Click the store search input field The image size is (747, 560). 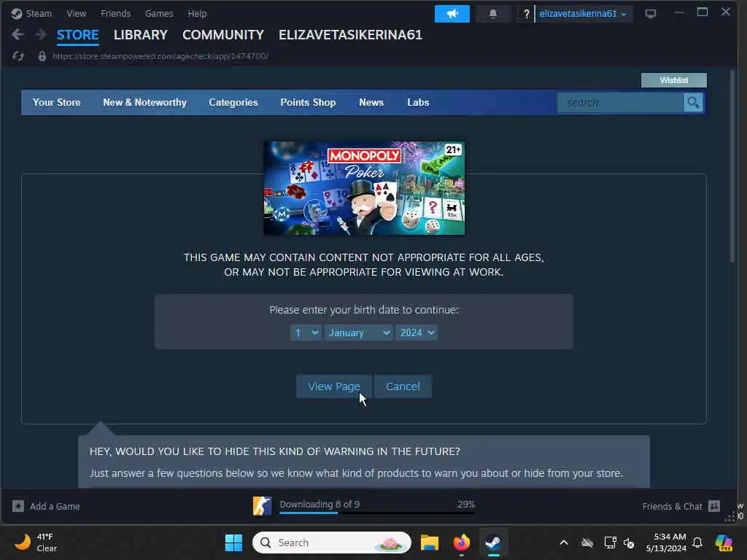(620, 102)
